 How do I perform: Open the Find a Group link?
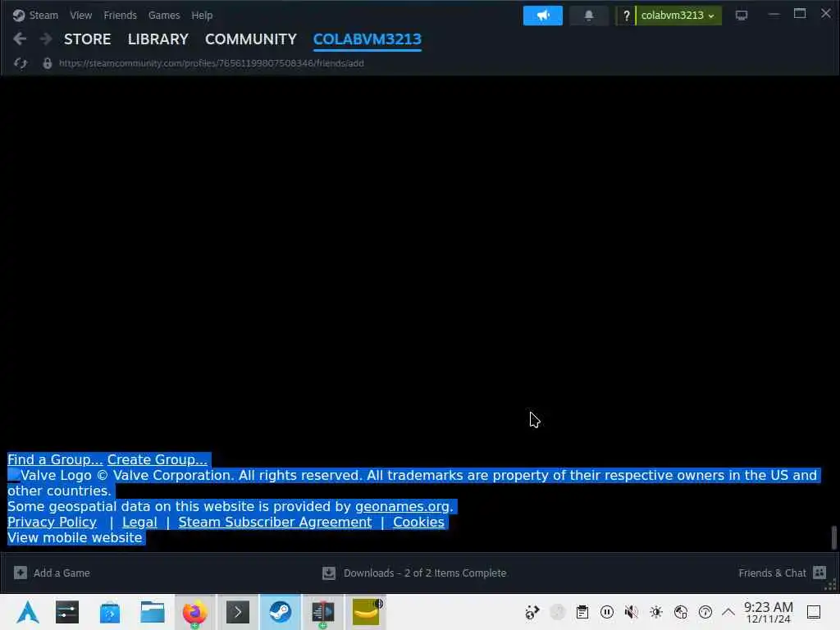[55, 459]
